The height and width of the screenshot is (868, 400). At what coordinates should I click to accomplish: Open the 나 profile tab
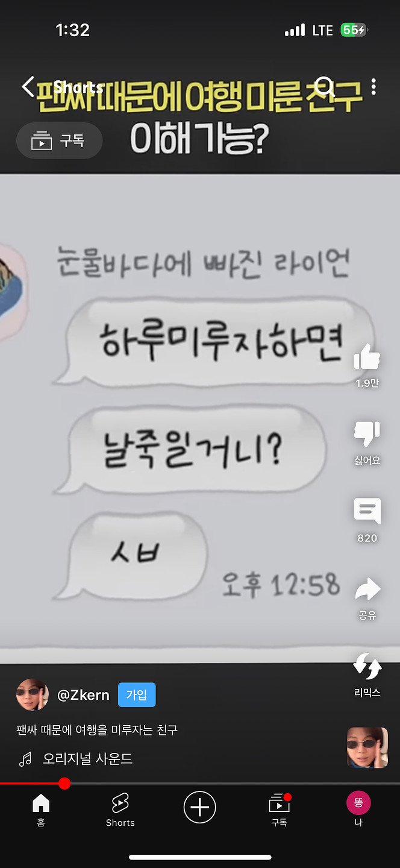coord(358,810)
